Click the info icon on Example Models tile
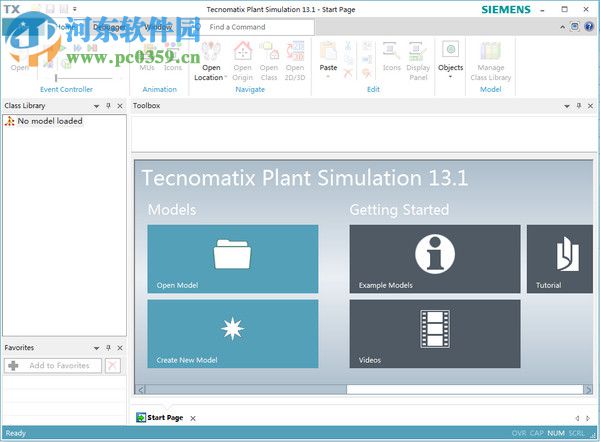The width and height of the screenshot is (600, 442). [x=435, y=254]
